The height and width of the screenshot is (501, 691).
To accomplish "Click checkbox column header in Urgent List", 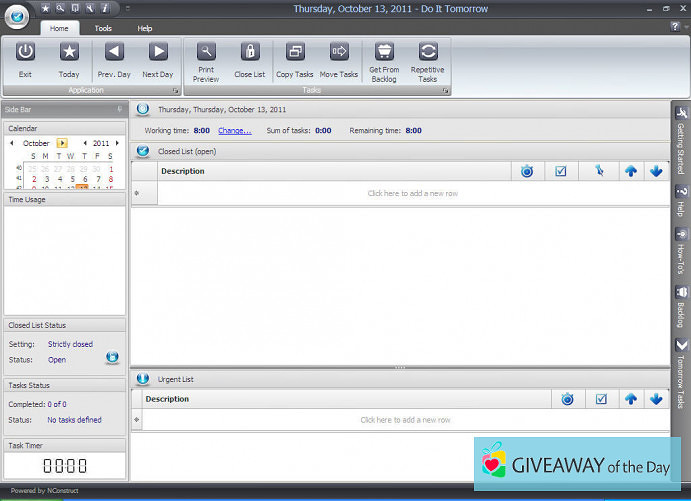I will (601, 399).
